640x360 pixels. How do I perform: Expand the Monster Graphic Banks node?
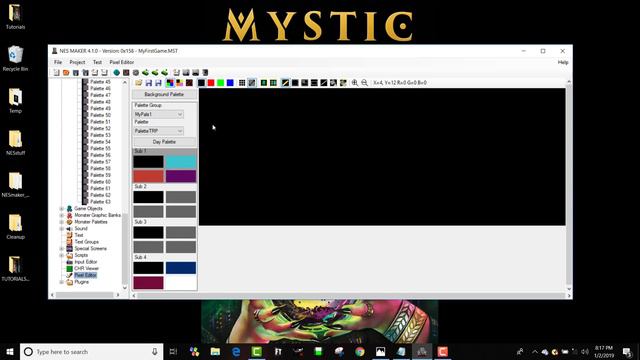point(62,215)
